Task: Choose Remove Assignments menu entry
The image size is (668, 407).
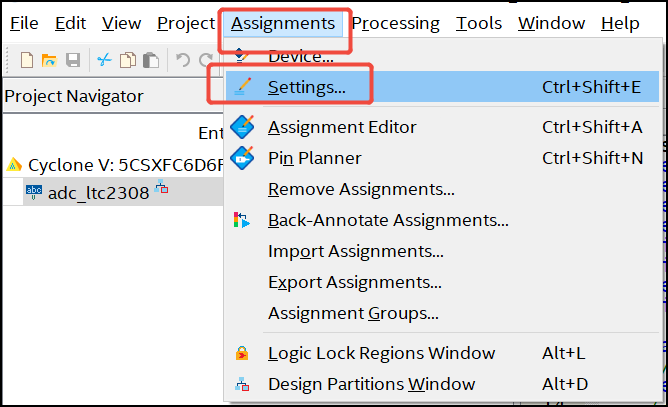Action: pos(361,189)
